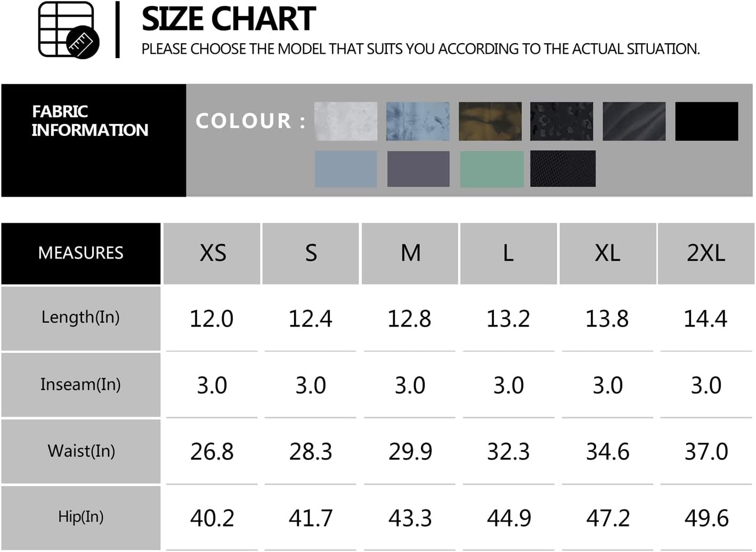Image resolution: width=756 pixels, height=552 pixels.
Task: Choose the brown camo tie-dye swatch
Action: 490,121
